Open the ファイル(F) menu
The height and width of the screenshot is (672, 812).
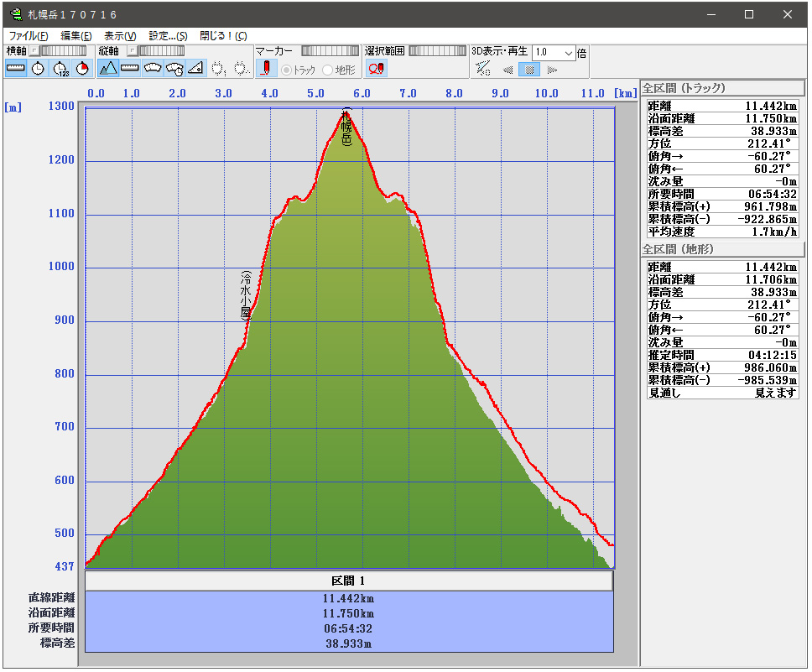point(28,36)
